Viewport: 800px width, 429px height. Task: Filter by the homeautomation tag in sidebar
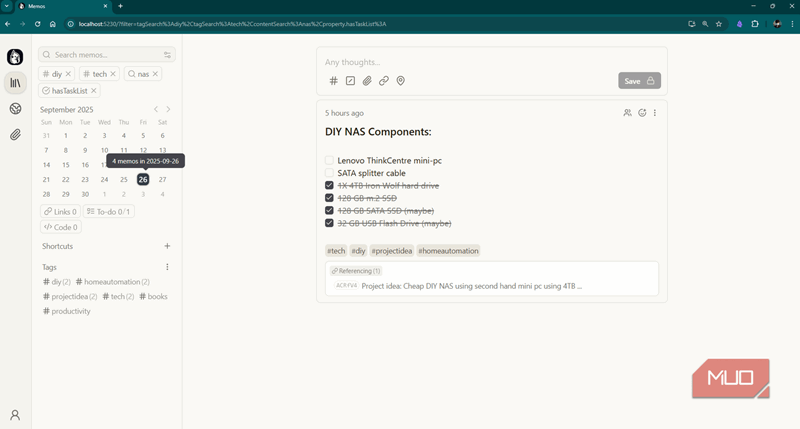[x=111, y=282]
